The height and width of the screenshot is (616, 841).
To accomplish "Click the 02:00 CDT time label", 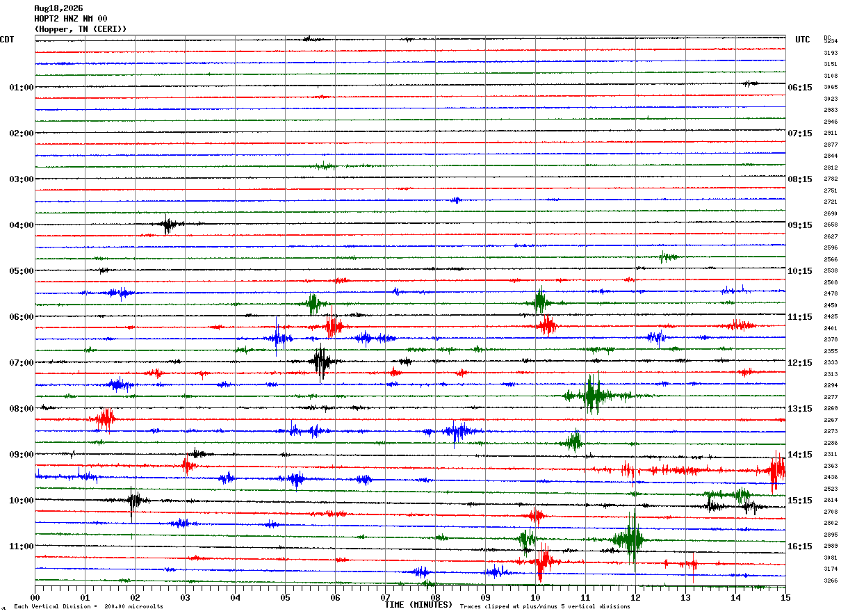I will pos(22,133).
